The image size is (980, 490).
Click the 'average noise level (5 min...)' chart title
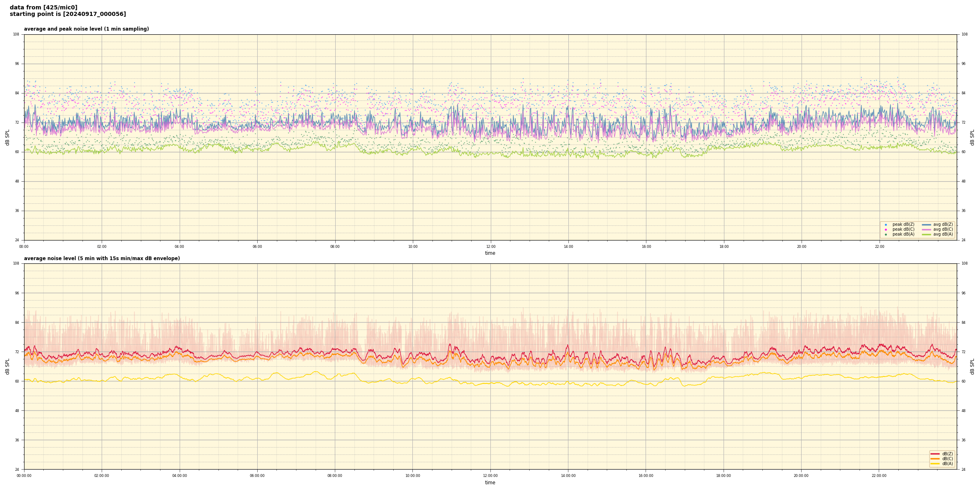pos(102,258)
